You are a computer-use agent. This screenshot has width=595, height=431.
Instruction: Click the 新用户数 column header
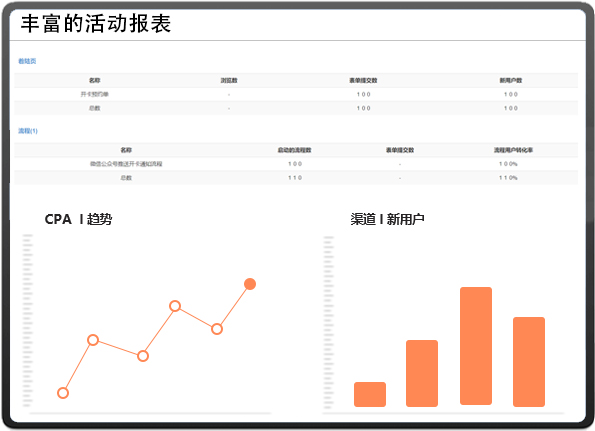[511, 80]
